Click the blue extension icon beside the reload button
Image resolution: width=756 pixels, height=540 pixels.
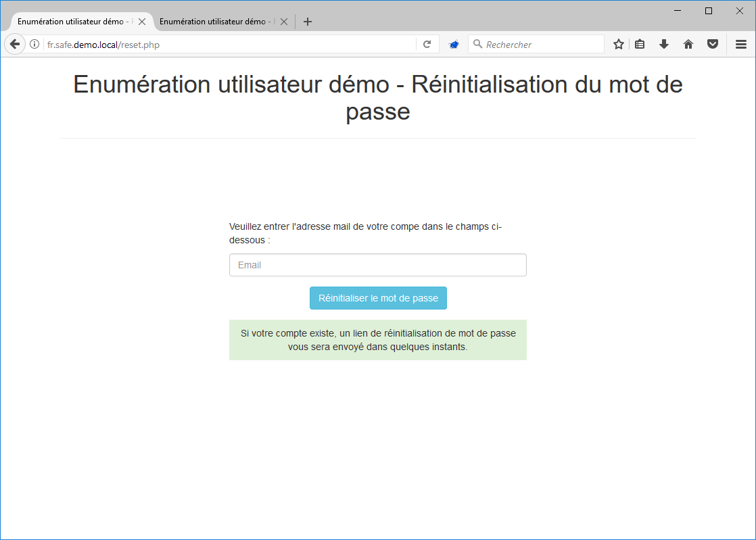(454, 43)
